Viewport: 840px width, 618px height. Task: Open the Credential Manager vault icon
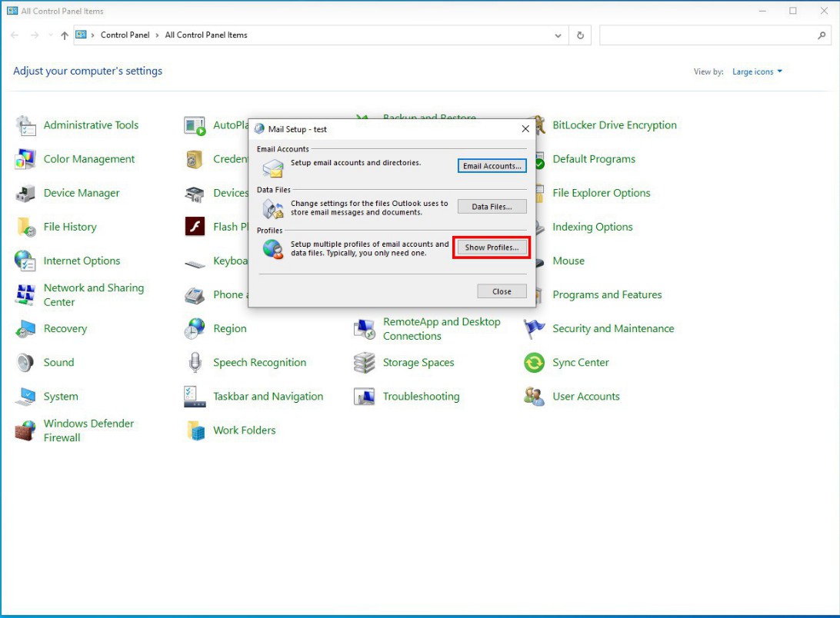(195, 159)
